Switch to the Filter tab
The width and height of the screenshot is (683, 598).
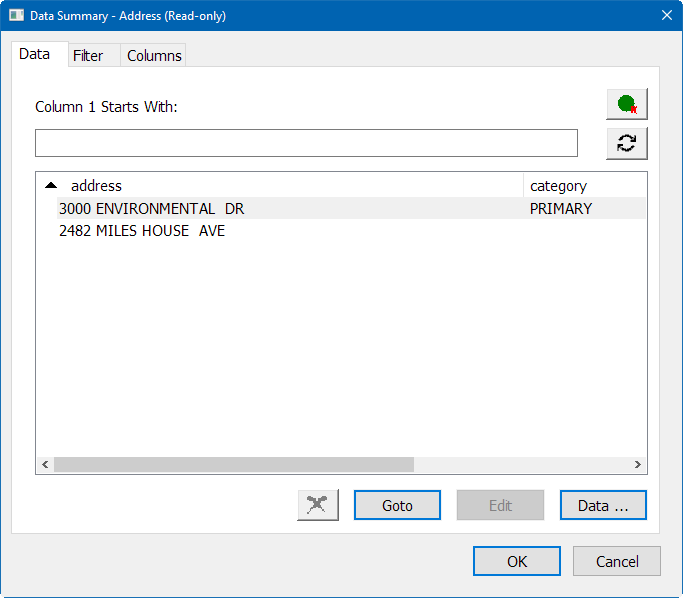[88, 56]
